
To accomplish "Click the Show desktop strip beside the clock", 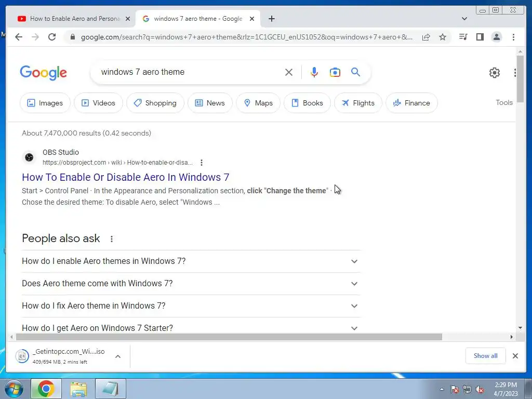I will 528,389.
